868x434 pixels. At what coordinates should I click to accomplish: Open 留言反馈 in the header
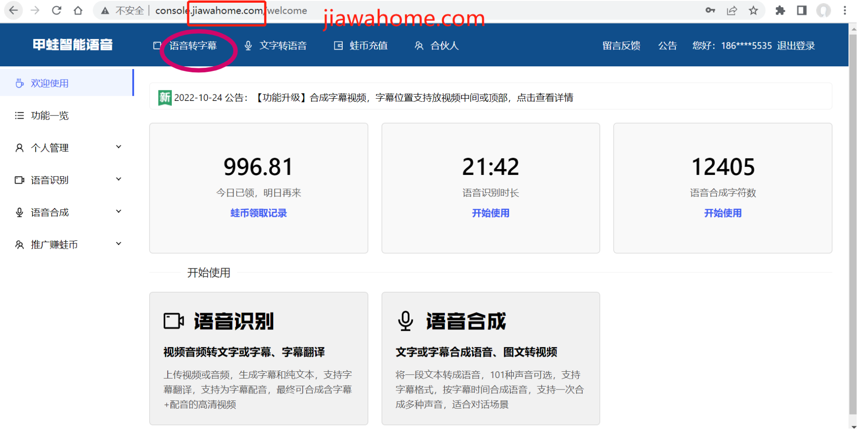[621, 45]
